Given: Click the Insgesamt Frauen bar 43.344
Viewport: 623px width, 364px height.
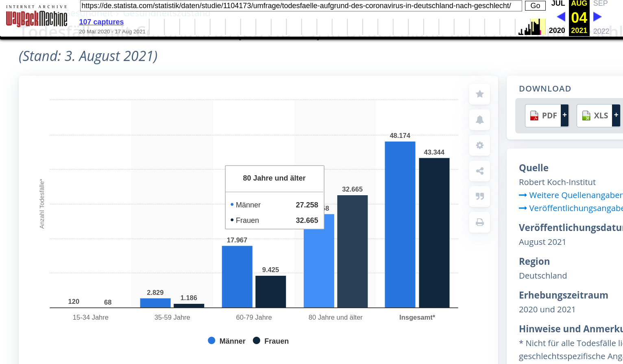Looking at the screenshot, I should [434, 233].
